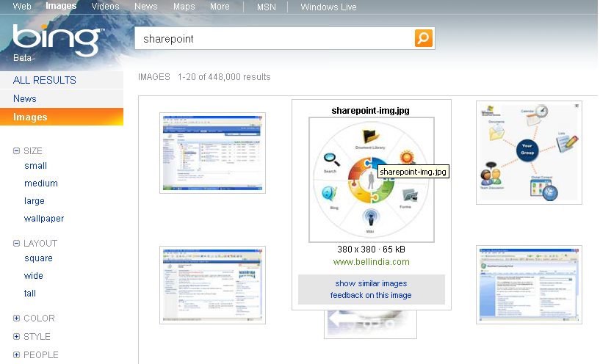The height and width of the screenshot is (364, 600).
Task: Click show similar images link
Action: point(371,284)
